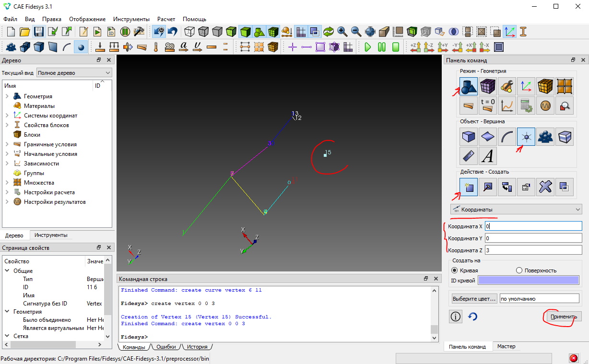
Task: Open coordinate systems mode in command panel
Action: (x=526, y=86)
